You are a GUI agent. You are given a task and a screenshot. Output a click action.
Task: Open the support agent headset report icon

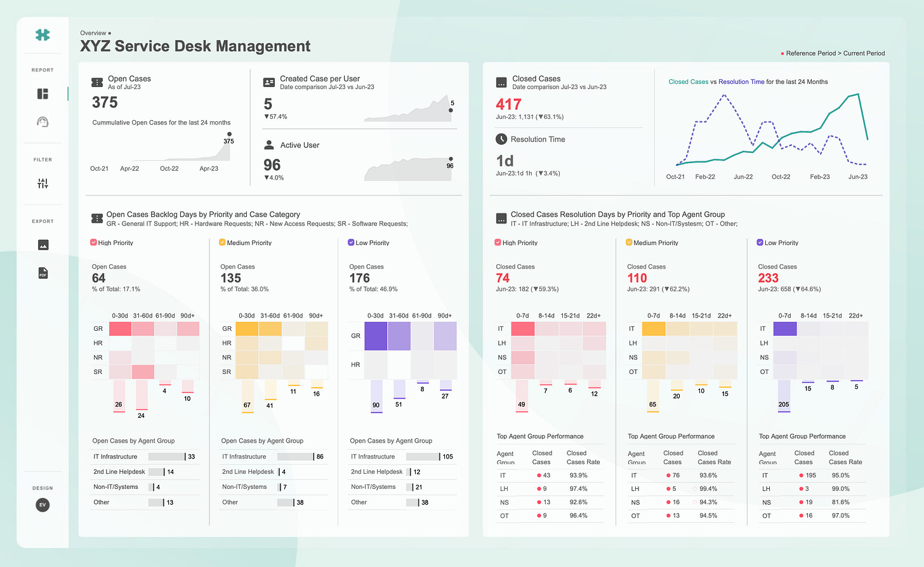[x=43, y=122]
